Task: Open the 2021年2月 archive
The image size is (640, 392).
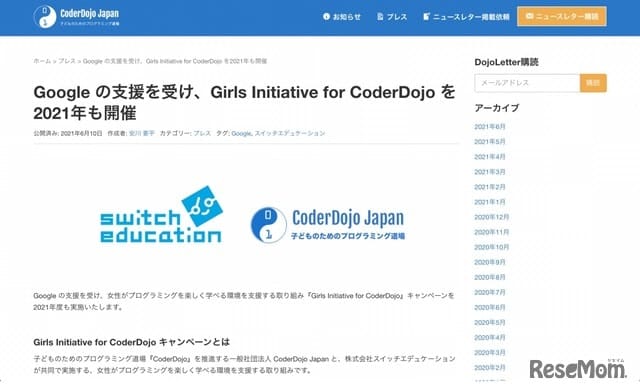Action: tap(490, 187)
